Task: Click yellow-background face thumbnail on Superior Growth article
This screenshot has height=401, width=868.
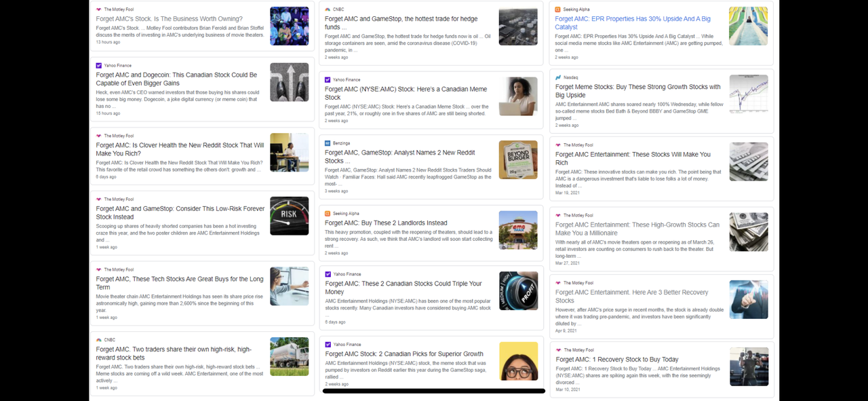Action: [518, 361]
